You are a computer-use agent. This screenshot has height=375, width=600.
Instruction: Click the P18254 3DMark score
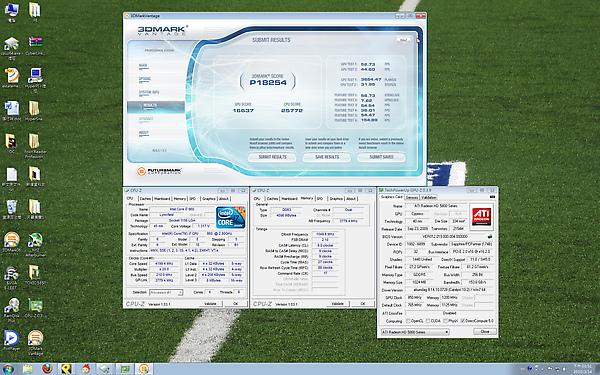pyautogui.click(x=268, y=82)
